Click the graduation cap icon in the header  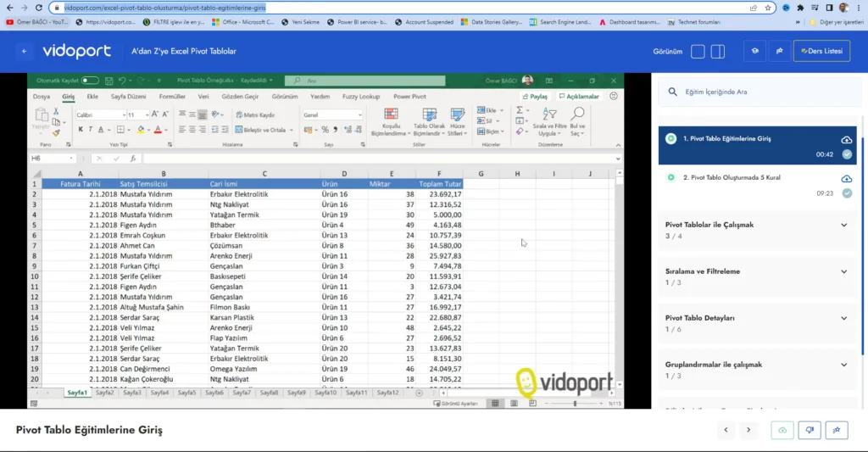click(754, 52)
